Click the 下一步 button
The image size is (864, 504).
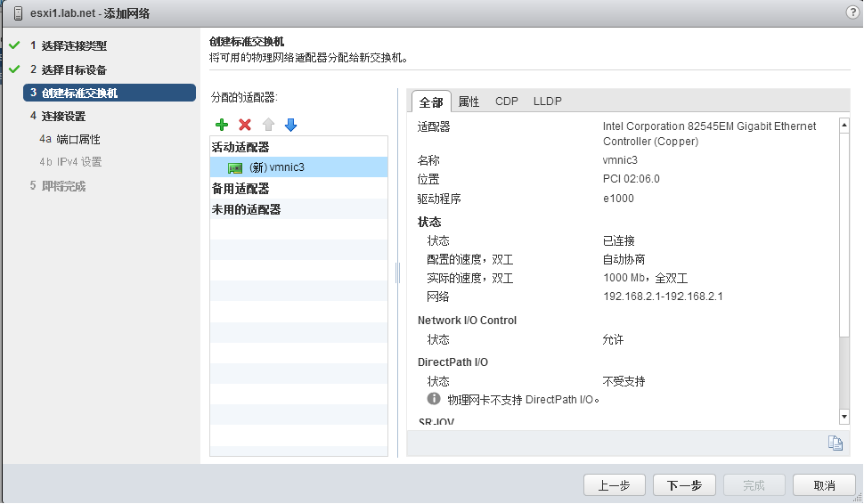(x=684, y=485)
